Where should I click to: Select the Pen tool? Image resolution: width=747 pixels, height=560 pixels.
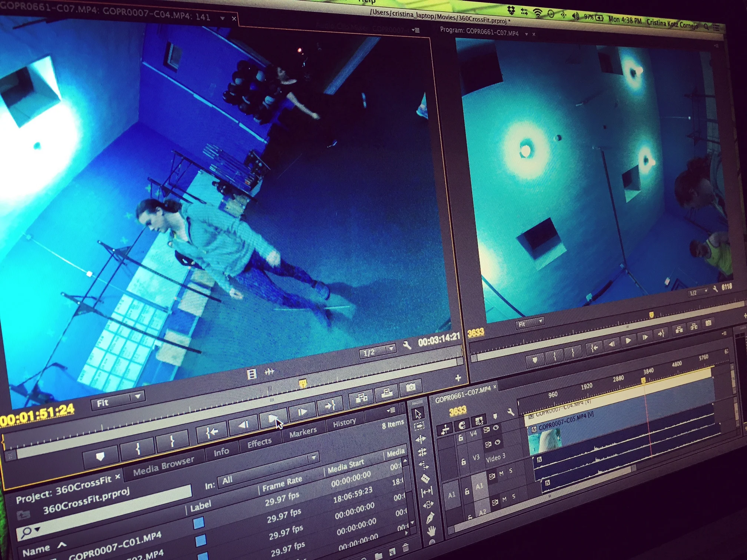click(429, 518)
